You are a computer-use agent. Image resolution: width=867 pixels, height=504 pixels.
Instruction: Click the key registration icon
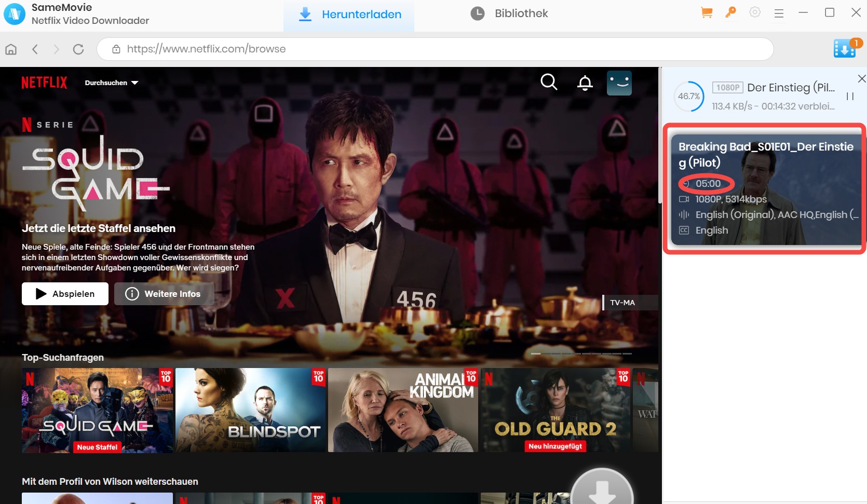[730, 12]
